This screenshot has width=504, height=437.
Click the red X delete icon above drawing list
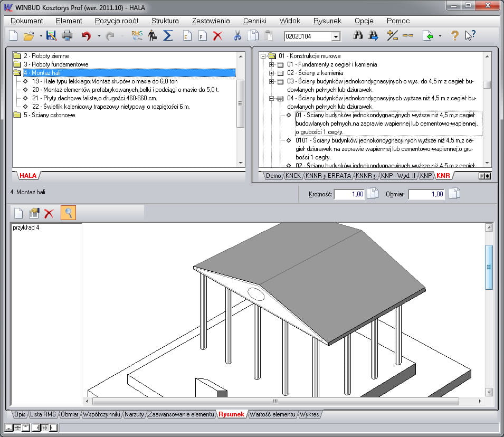(x=49, y=213)
